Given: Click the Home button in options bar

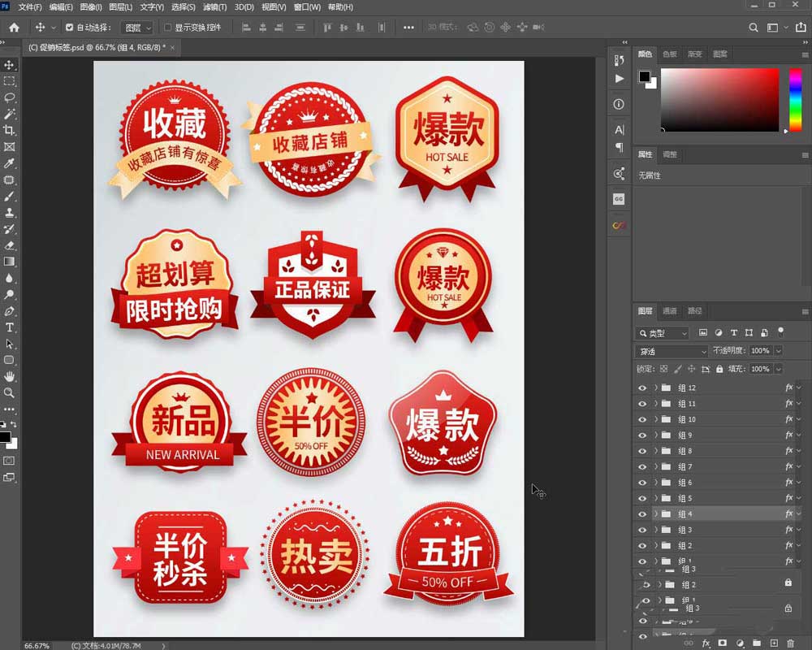Looking at the screenshot, I should 14,27.
